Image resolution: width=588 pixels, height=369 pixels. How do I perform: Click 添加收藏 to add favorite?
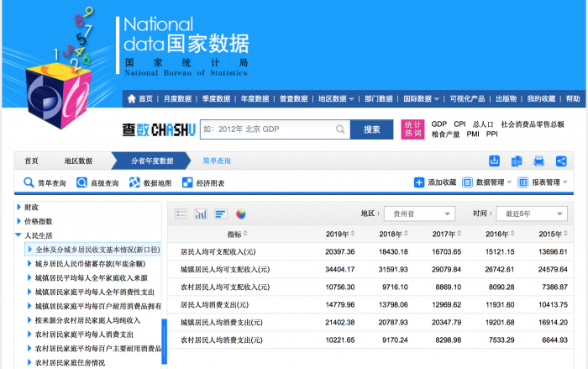tap(435, 182)
